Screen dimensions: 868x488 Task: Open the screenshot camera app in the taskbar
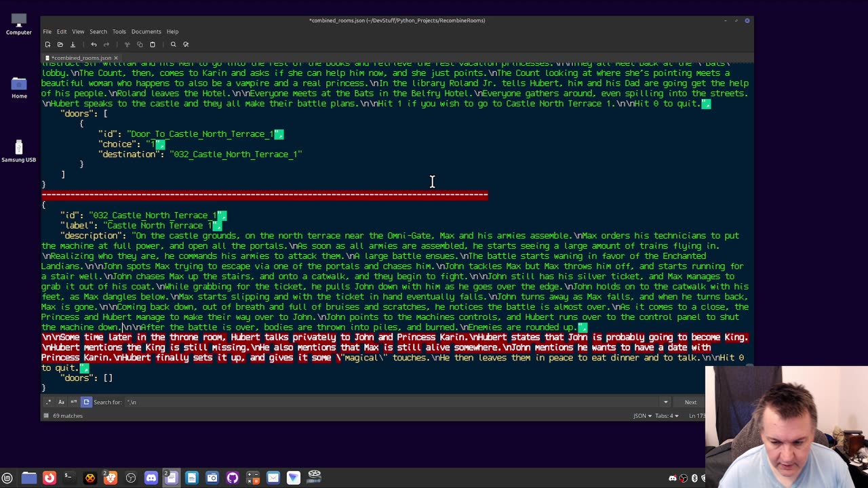tap(212, 478)
